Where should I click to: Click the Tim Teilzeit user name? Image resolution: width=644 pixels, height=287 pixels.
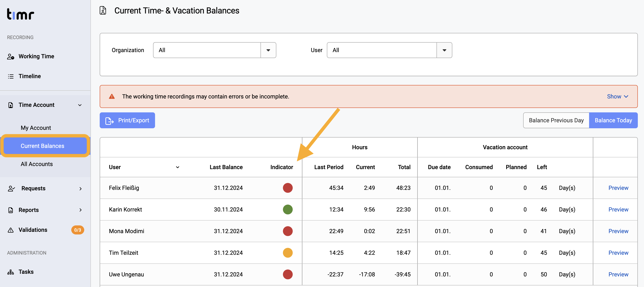point(123,253)
